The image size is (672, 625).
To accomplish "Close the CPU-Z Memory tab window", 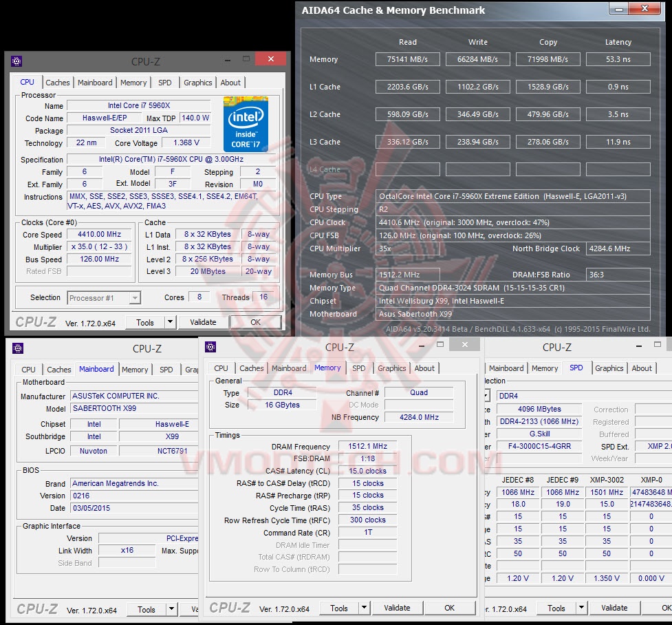I will click(x=465, y=344).
